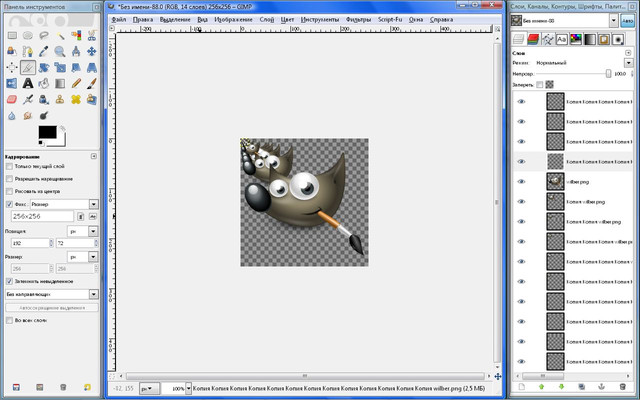Select the Shear tool
Screen dimensions: 640x400
click(76, 67)
